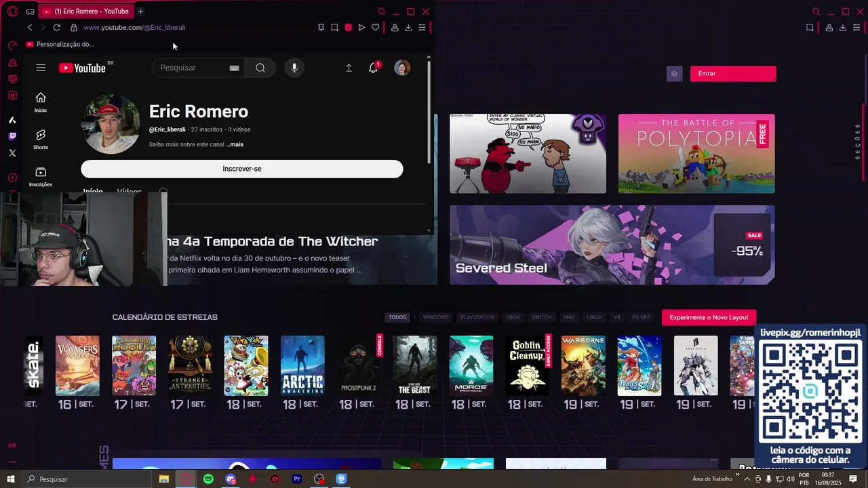Open GX Control speedometer in sidebar
Viewport: 868px width, 488px height.
[x=12, y=45]
